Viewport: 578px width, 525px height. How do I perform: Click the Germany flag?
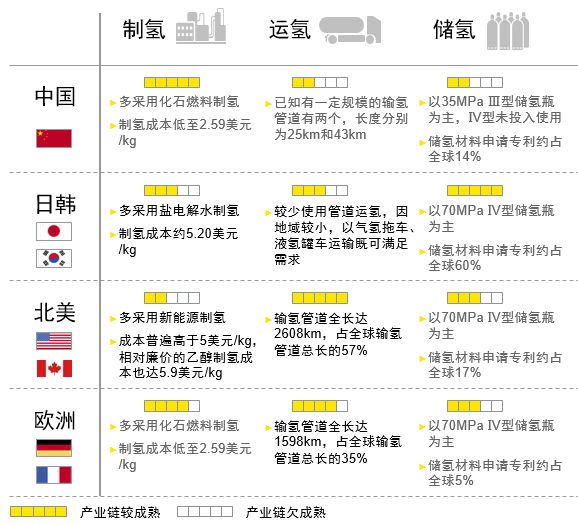[54, 448]
